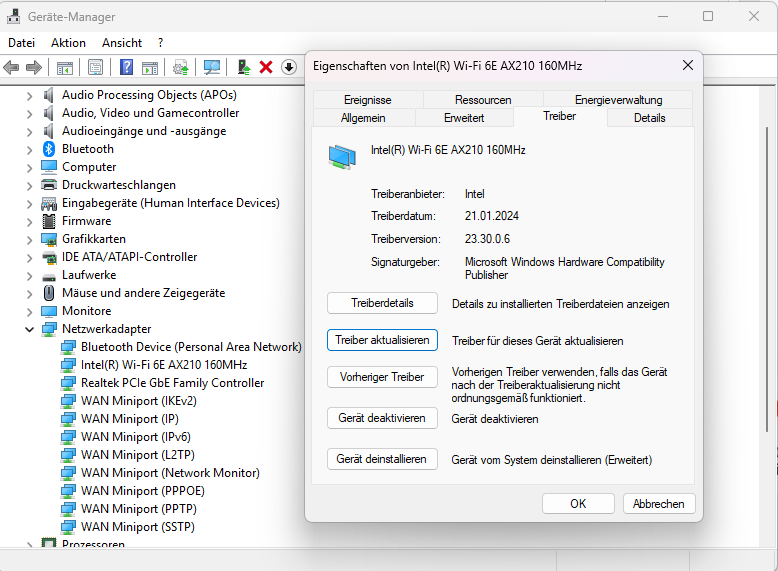Expand Audio, Video und Gamecontroller
778x571 pixels.
29,114
